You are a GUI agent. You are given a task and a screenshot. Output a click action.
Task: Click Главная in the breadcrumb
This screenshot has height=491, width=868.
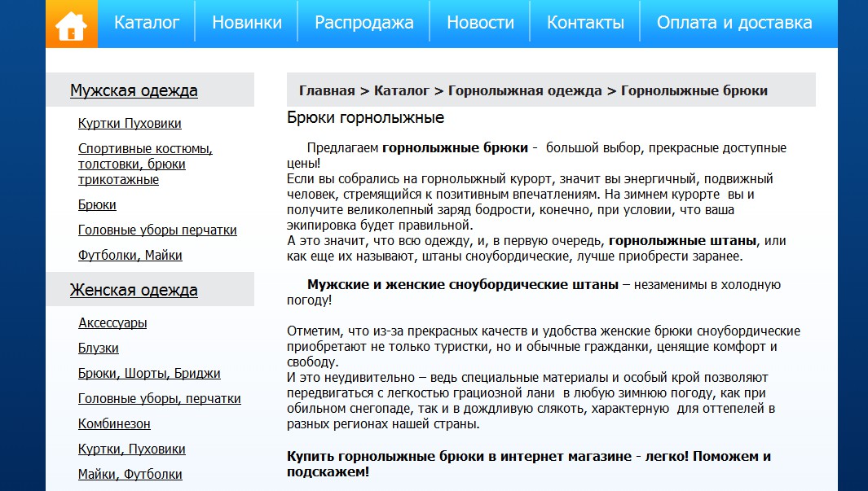tap(327, 90)
